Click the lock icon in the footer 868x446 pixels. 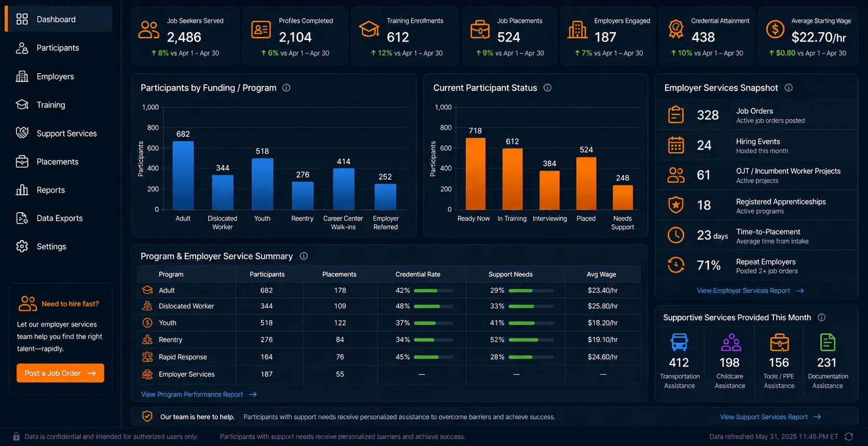click(x=16, y=437)
